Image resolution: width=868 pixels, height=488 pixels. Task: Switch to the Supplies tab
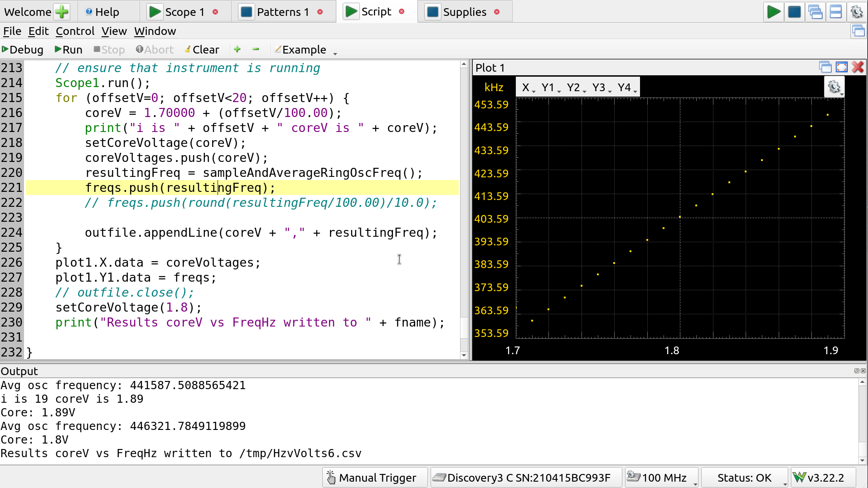(x=464, y=12)
